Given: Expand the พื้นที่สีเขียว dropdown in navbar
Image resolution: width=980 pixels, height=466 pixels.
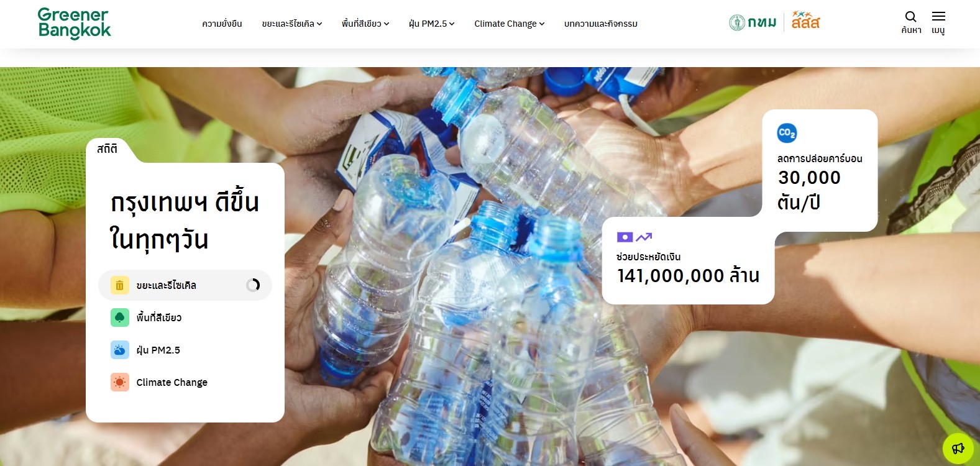Looking at the screenshot, I should click(x=365, y=24).
